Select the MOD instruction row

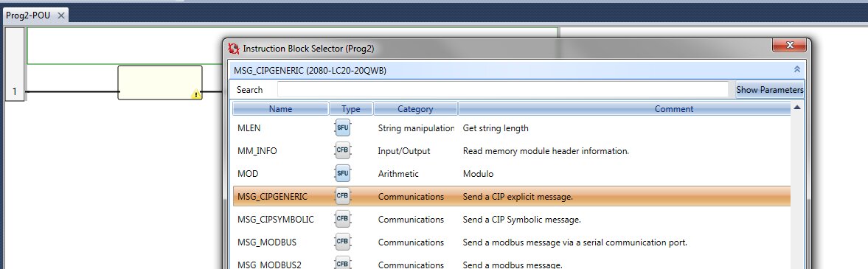tap(512, 173)
